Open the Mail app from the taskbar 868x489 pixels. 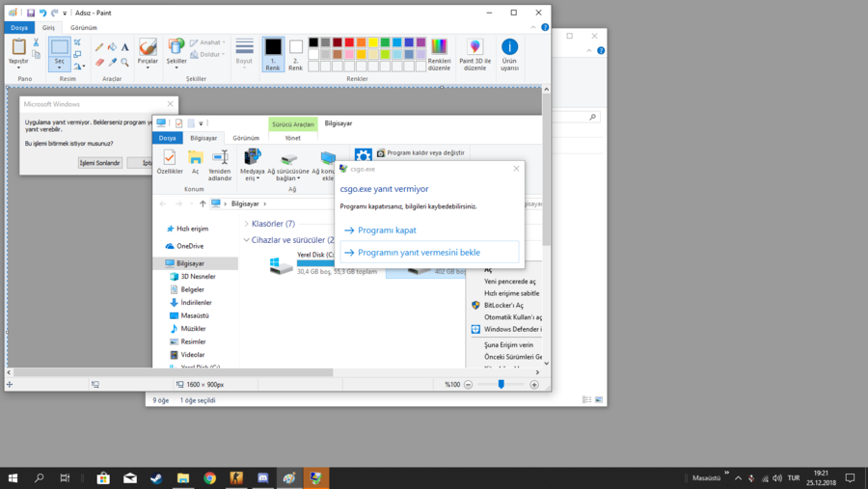[x=129, y=478]
